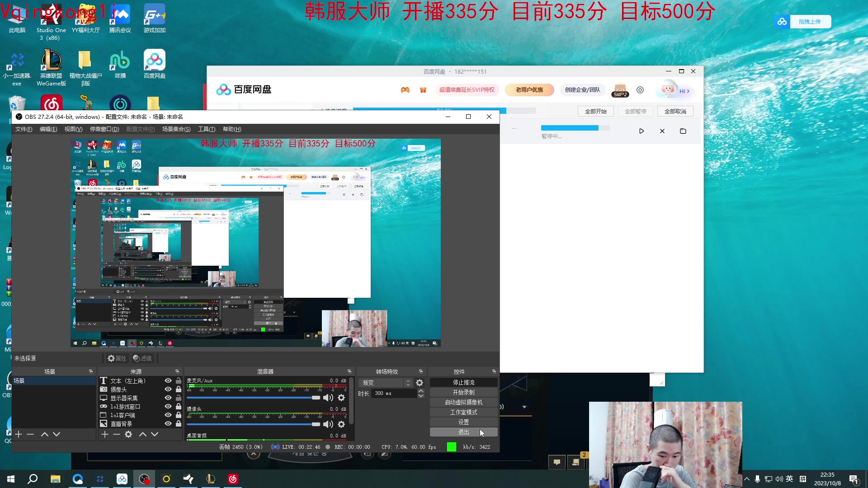
Task: Open 场景集合(S) menu in OBS
Action: coord(176,129)
